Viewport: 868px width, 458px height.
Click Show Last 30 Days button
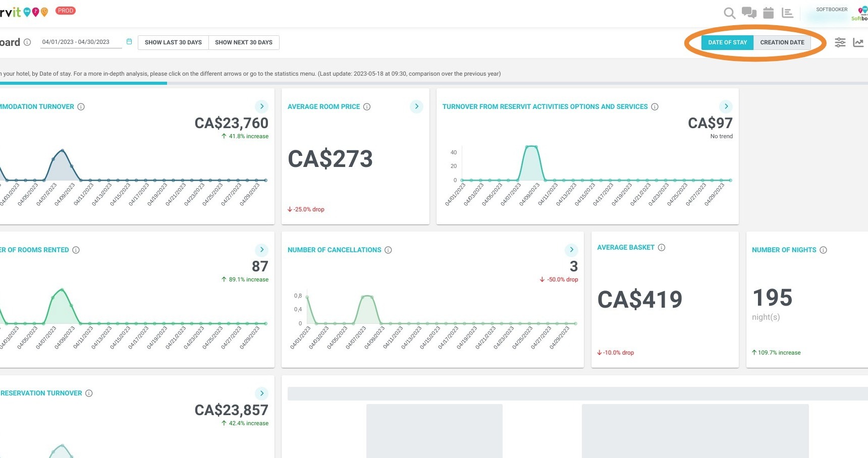pyautogui.click(x=173, y=42)
